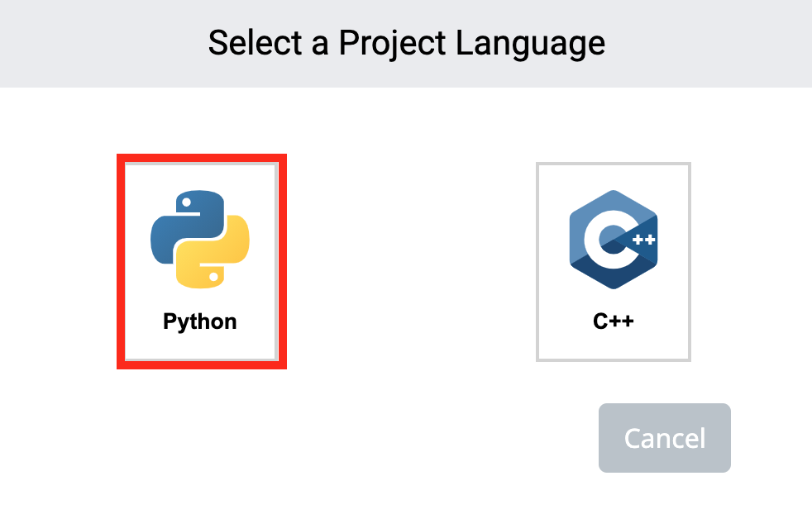Click the Select a Project Language header
The height and width of the screenshot is (514, 812).
(x=406, y=43)
